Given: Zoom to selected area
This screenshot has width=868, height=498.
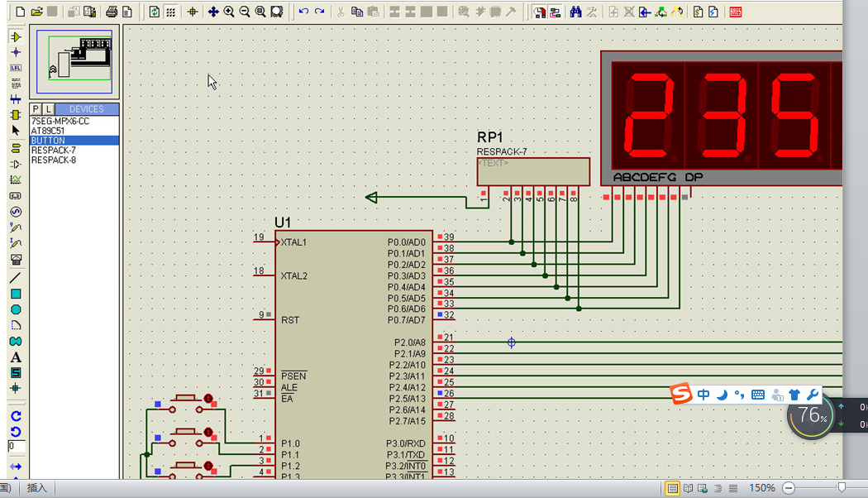Looking at the screenshot, I should 276,12.
